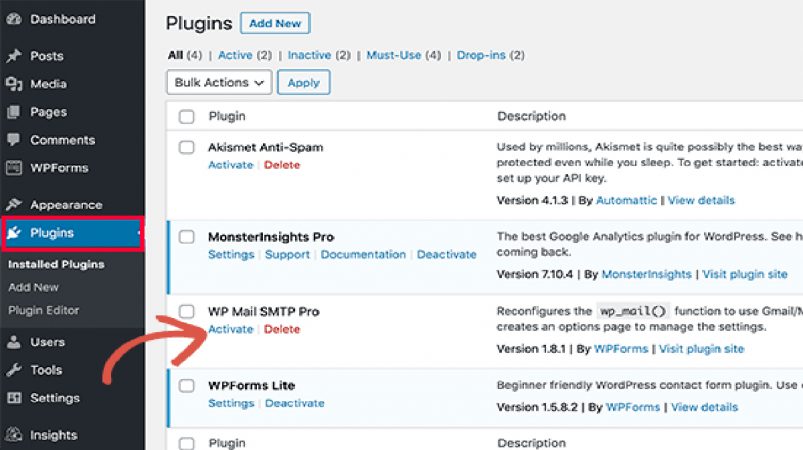Filter plugins by the Inactive tab
The width and height of the screenshot is (803, 450).
309,55
